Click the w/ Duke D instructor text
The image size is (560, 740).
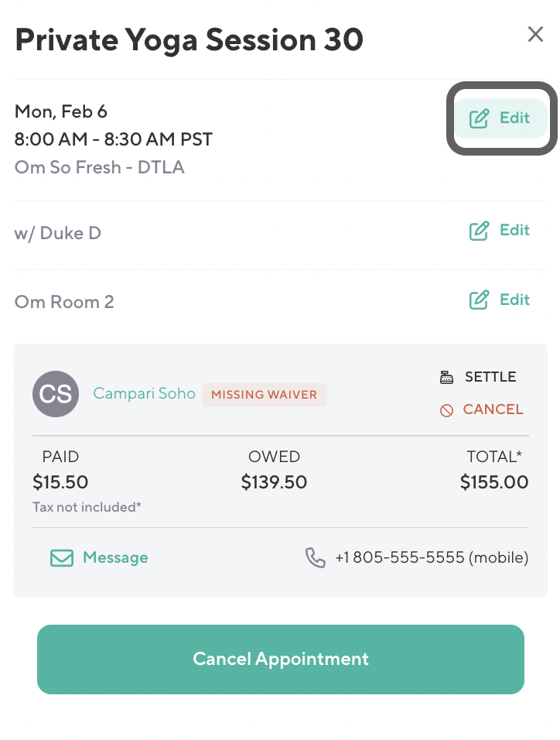pyautogui.click(x=58, y=233)
